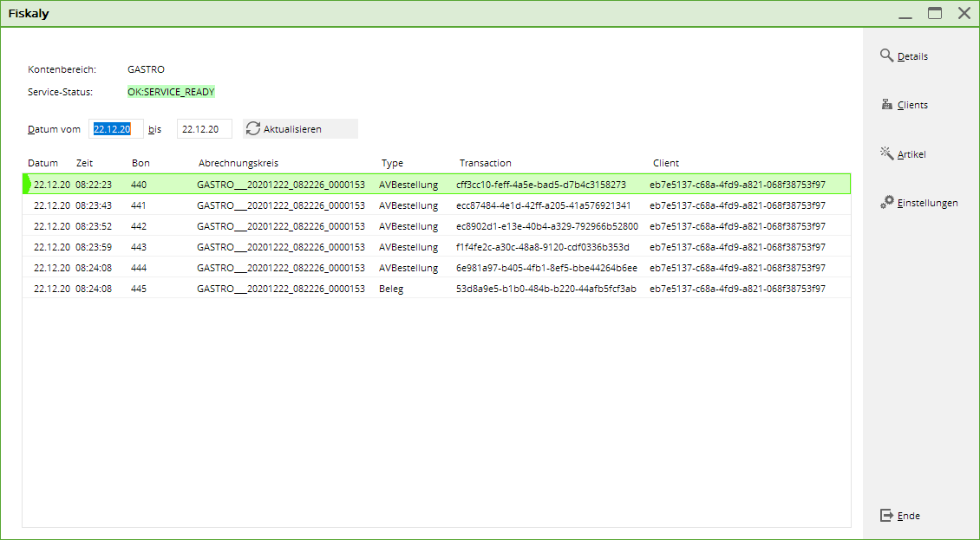980x540 pixels.
Task: Click the Abrechnungskreis column header
Action: pyautogui.click(x=238, y=163)
